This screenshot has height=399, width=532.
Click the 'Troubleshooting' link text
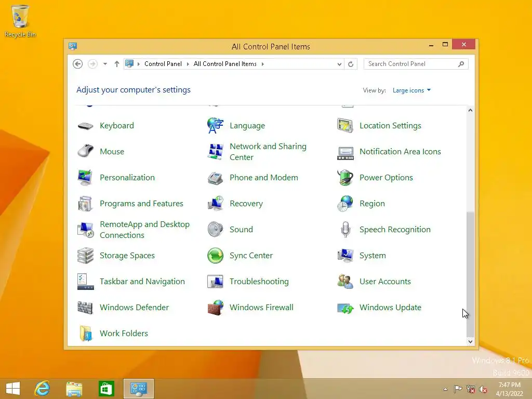(x=259, y=281)
